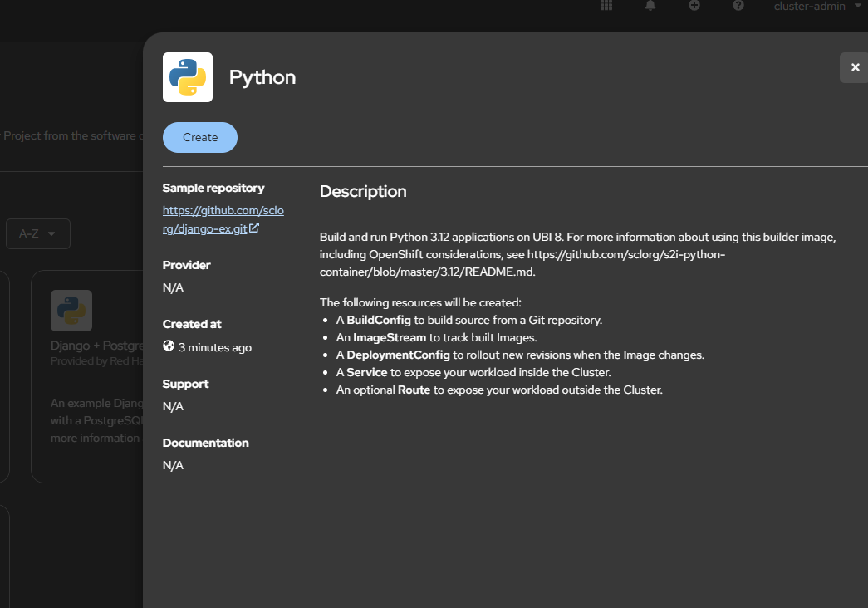Open the help question mark menu
This screenshot has width=868, height=608.
(x=738, y=6)
